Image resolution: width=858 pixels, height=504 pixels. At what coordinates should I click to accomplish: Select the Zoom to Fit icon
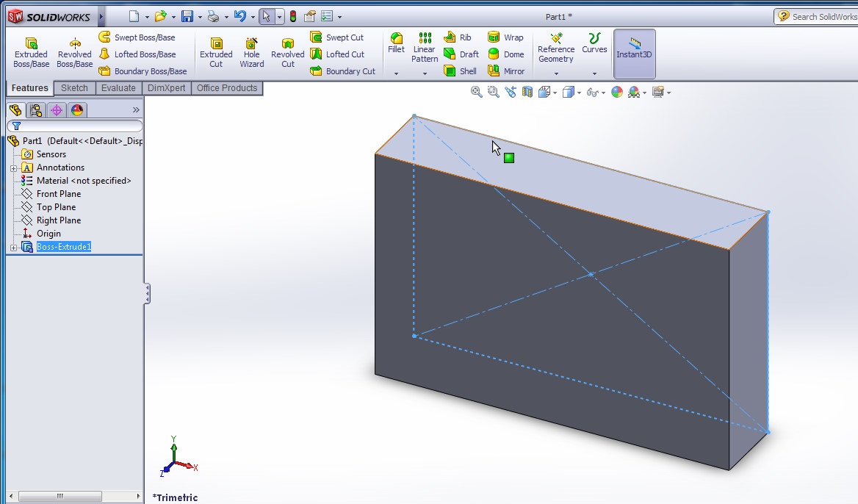(476, 92)
